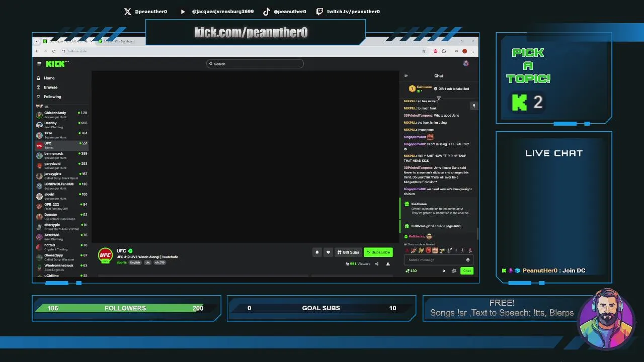
Task: Click the Gift 1 sub to take 2nd
Action: [x=451, y=89]
